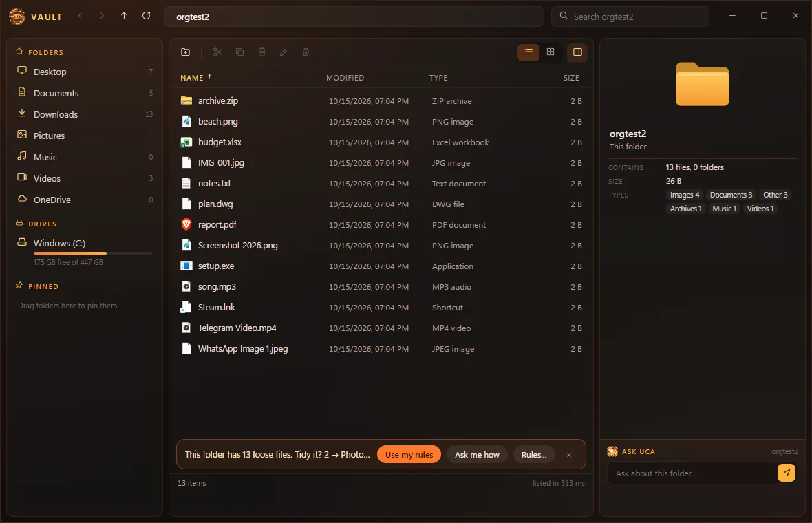Select the Other 3 type chip

click(776, 195)
